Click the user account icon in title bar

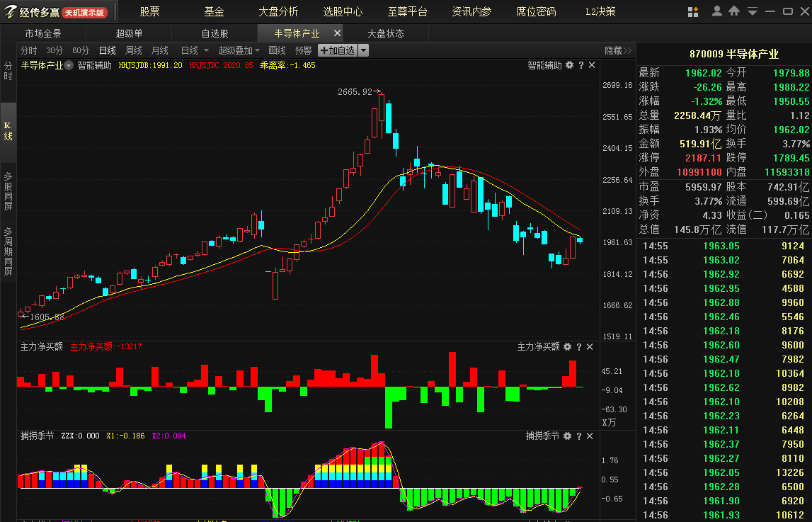[717, 11]
